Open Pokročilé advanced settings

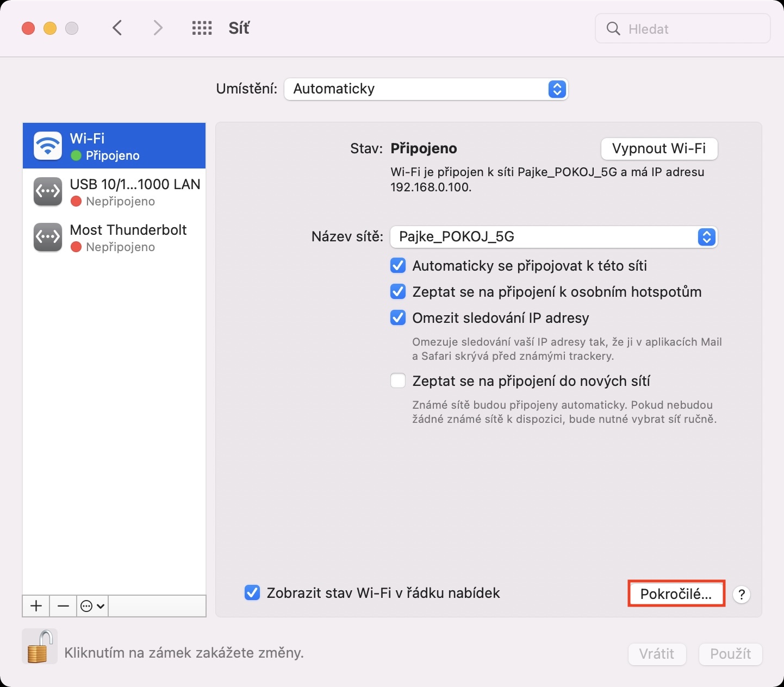coord(676,594)
